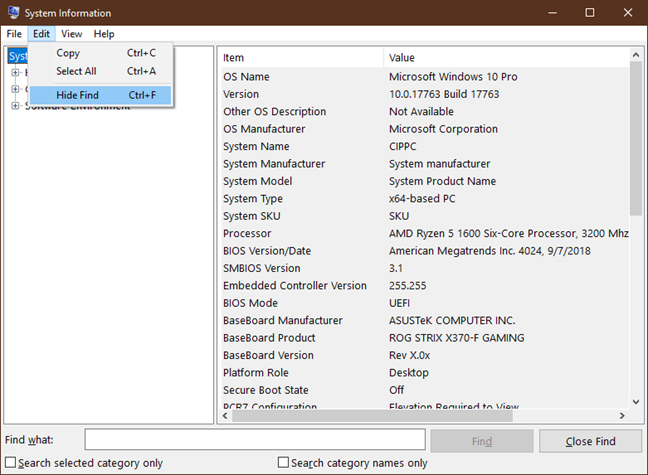Click the Microsoft Windows 10 Pro value
This screenshot has width=648, height=475.
coord(453,77)
